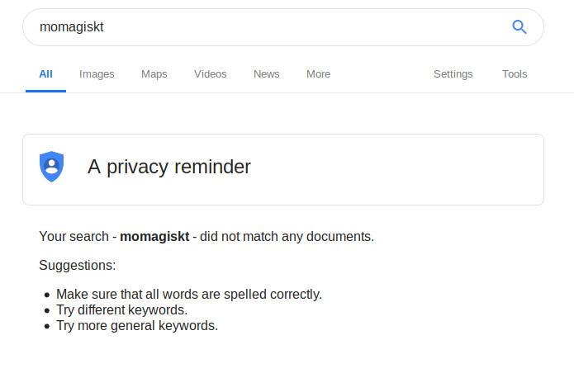
Task: Click the 'A privacy reminder' heading
Action: [x=168, y=168]
